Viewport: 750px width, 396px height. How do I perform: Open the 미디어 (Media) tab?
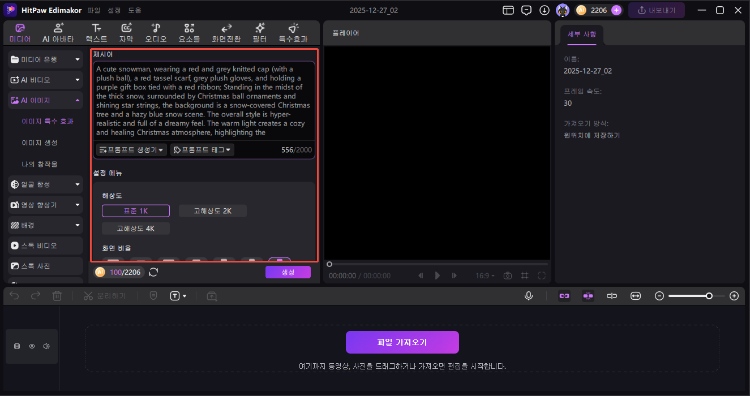pos(20,33)
